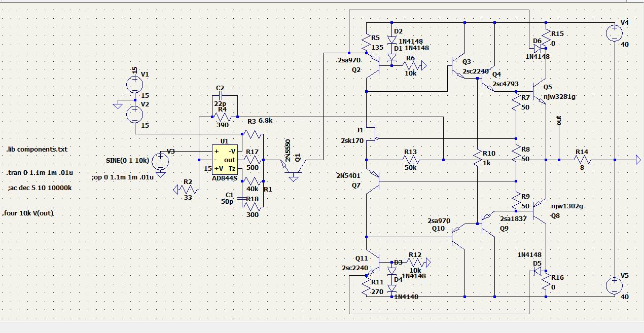This screenshot has width=644, height=333.
Task: Click the '2sa1837' model label
Action: pyautogui.click(x=513, y=218)
